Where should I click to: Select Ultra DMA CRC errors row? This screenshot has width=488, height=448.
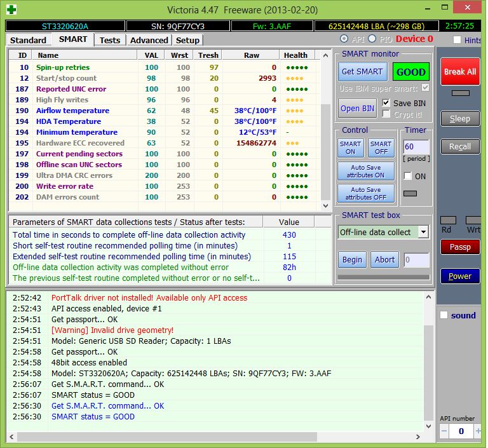(x=165, y=175)
